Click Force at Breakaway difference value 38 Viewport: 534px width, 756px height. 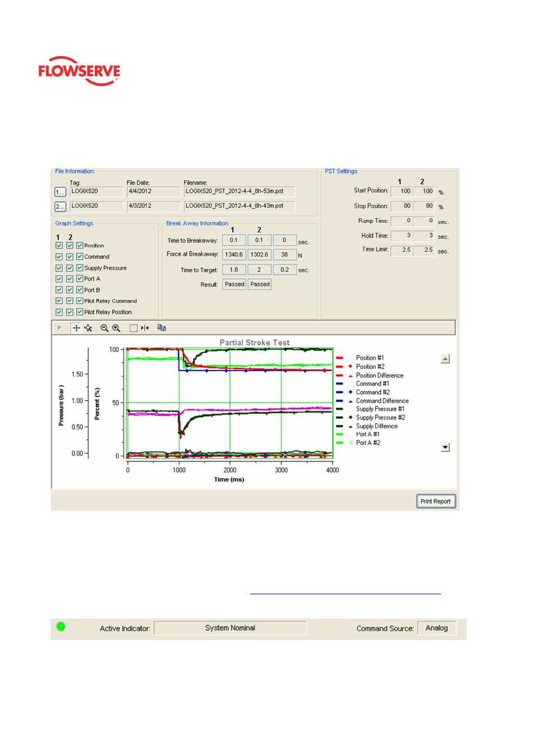[284, 255]
